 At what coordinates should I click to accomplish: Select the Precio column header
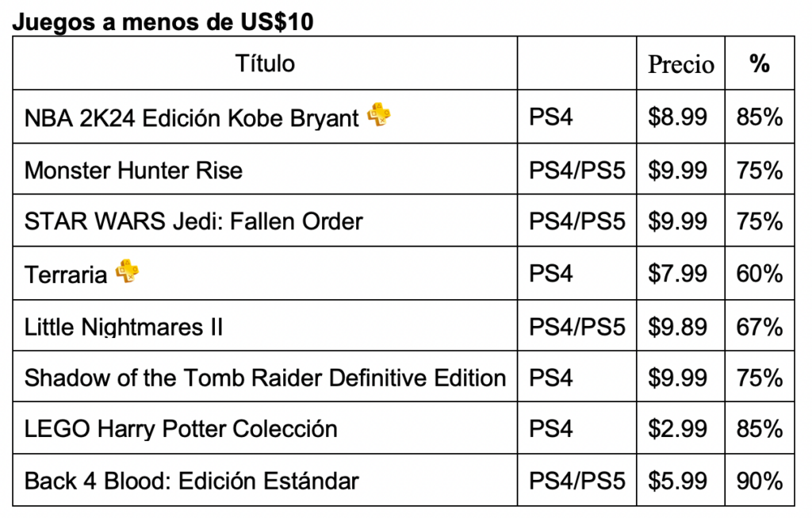[681, 64]
